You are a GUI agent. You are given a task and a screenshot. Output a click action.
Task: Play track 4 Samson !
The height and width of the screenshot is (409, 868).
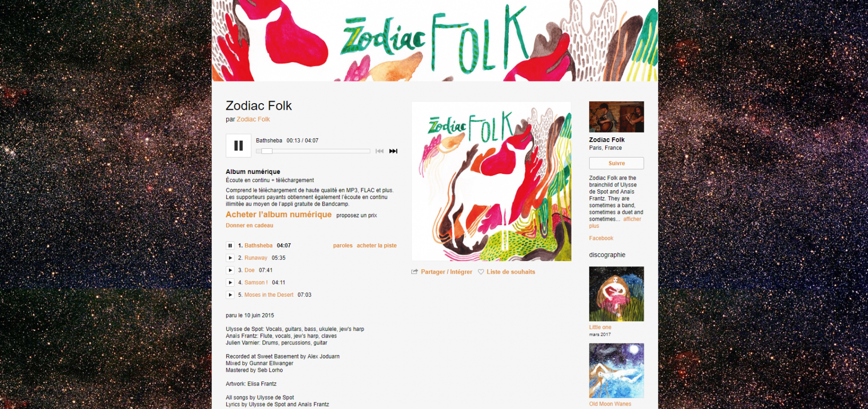click(x=231, y=283)
